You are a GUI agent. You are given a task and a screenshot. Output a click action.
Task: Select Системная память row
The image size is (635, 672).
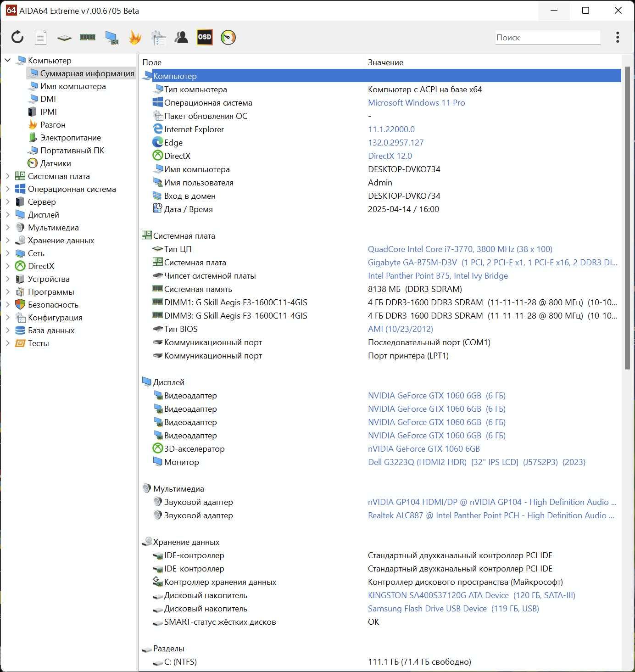[x=381, y=289]
